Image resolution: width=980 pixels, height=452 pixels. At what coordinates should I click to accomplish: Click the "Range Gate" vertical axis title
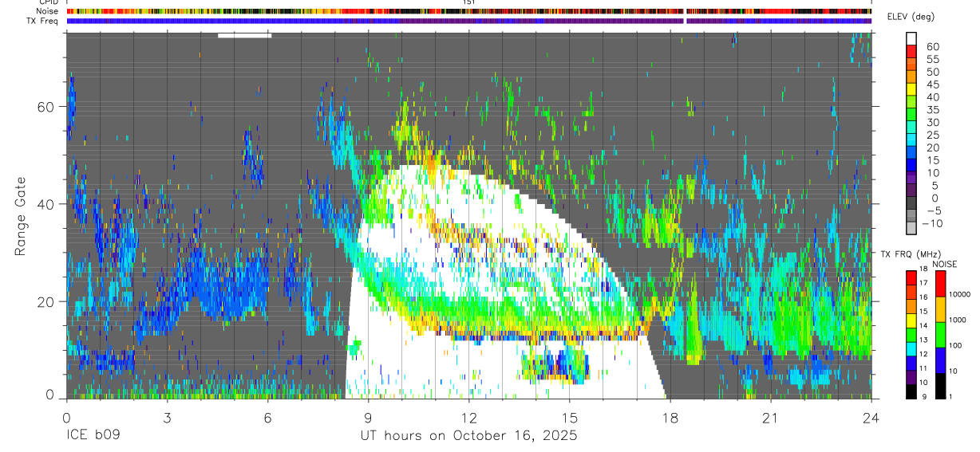click(19, 215)
